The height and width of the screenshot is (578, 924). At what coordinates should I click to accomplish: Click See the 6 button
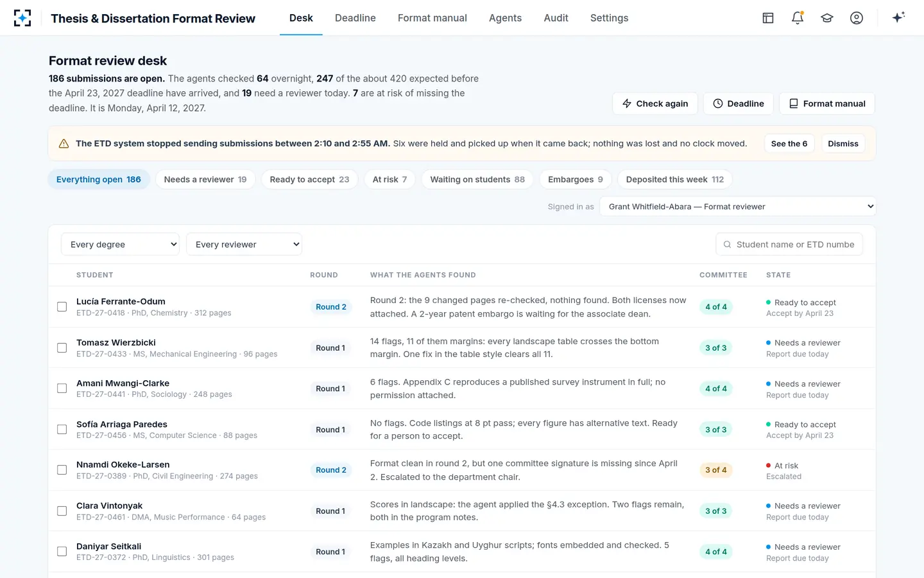point(789,144)
